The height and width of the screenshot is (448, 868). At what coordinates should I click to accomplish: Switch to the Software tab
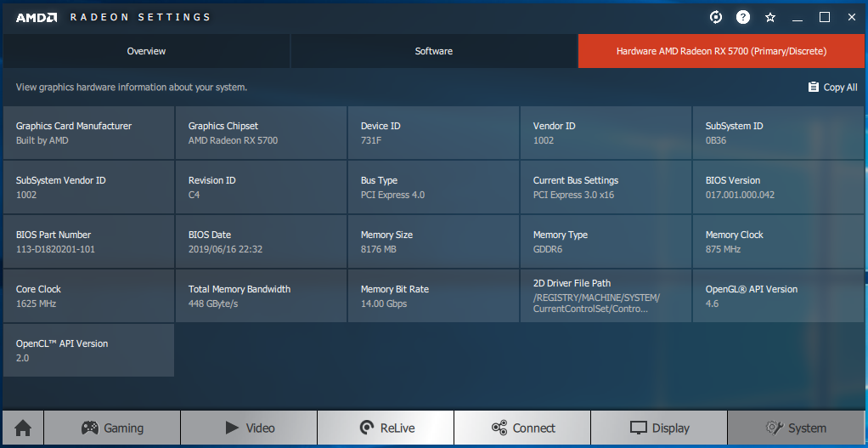[434, 51]
